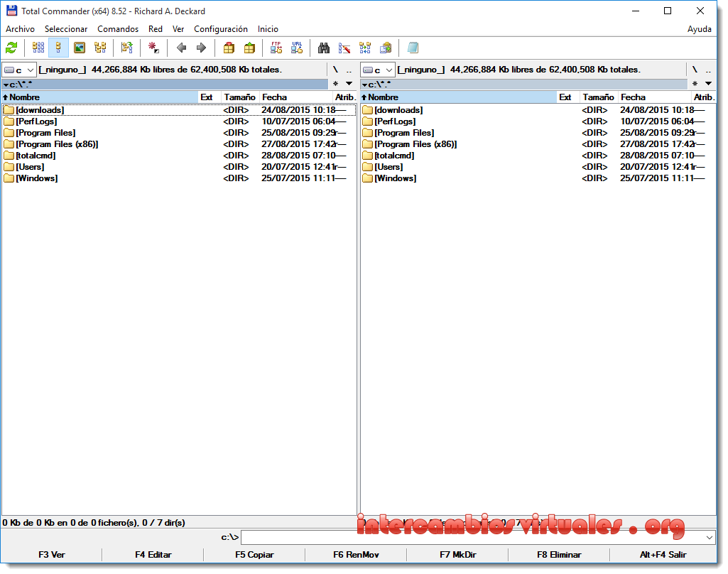728x574 pixels.
Task: Click the F5 Copiar button
Action: (254, 555)
